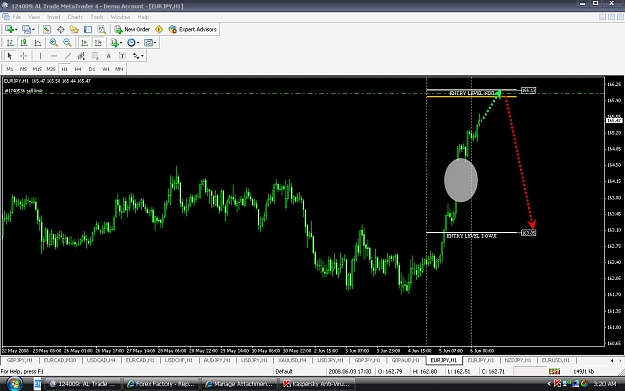Switch to the M15 timeframe
This screenshot has width=625, height=391.
click(x=37, y=69)
